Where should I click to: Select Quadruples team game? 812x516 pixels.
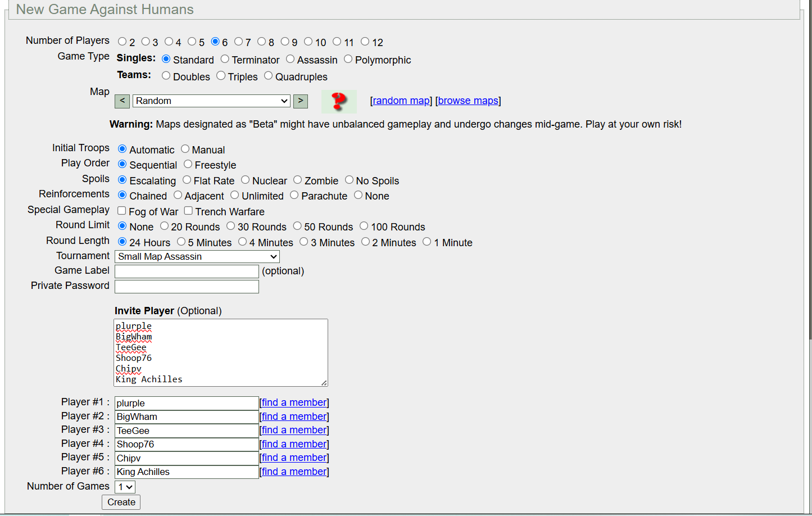click(268, 76)
